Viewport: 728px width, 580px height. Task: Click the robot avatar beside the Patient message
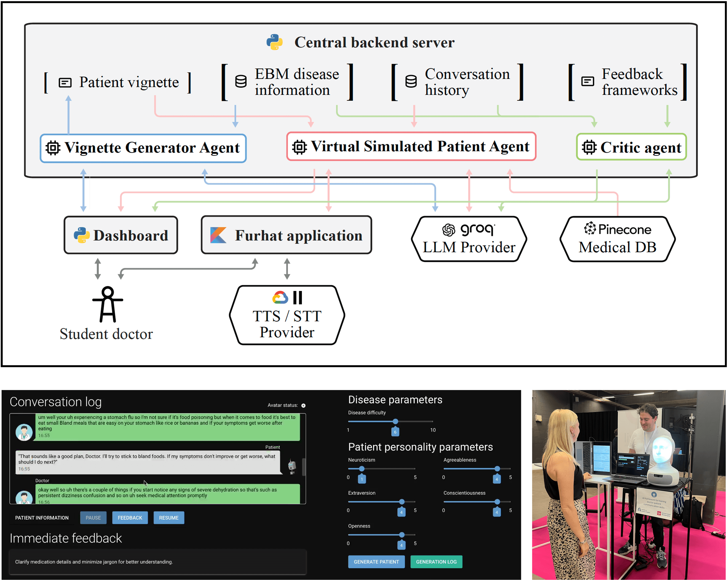pos(292,467)
